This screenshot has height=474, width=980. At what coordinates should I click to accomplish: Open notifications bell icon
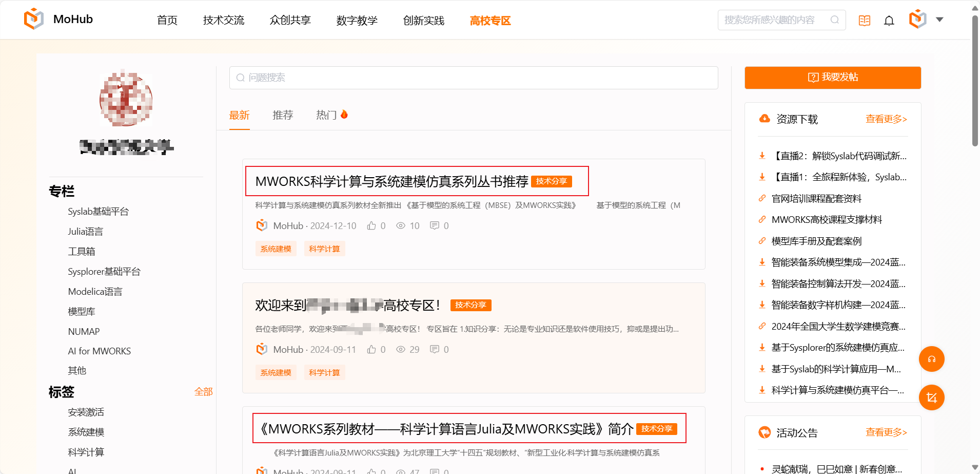coord(889,21)
